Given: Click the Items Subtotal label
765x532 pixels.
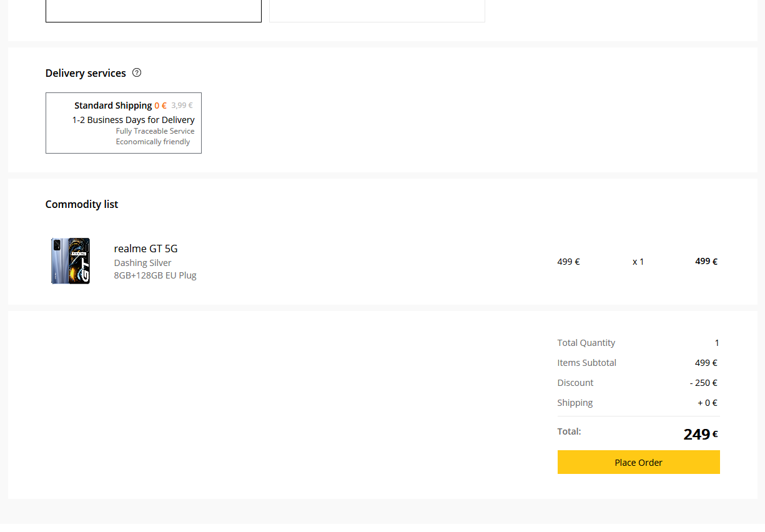Looking at the screenshot, I should (586, 363).
